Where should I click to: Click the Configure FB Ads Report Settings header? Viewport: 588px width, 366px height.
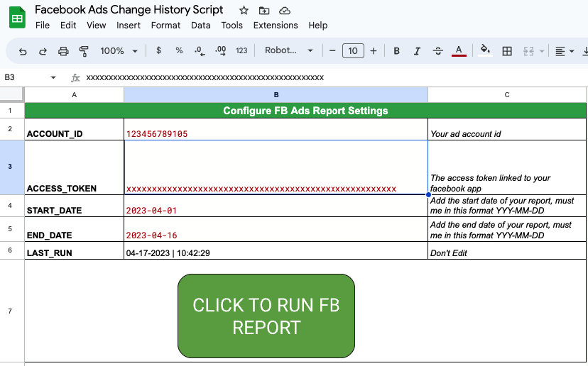305,111
